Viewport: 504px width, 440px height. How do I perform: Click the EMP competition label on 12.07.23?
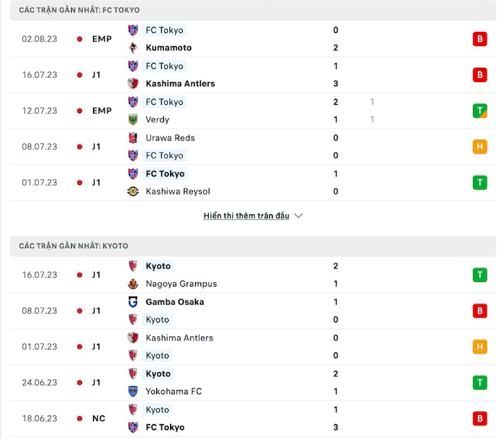(101, 111)
